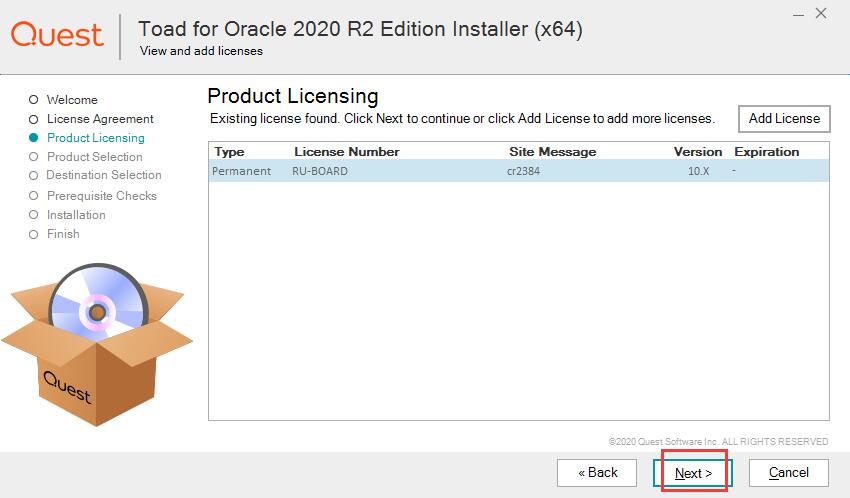The height and width of the screenshot is (498, 850).
Task: Cancel the Toad installation
Action: tap(788, 473)
